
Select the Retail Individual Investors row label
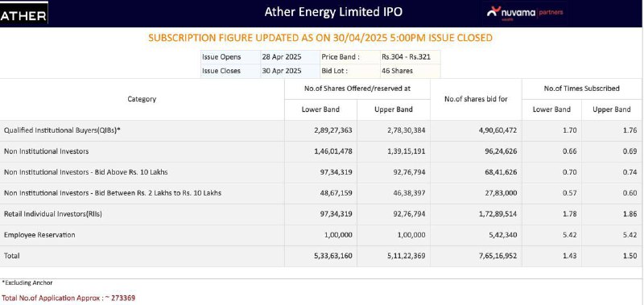53,214
